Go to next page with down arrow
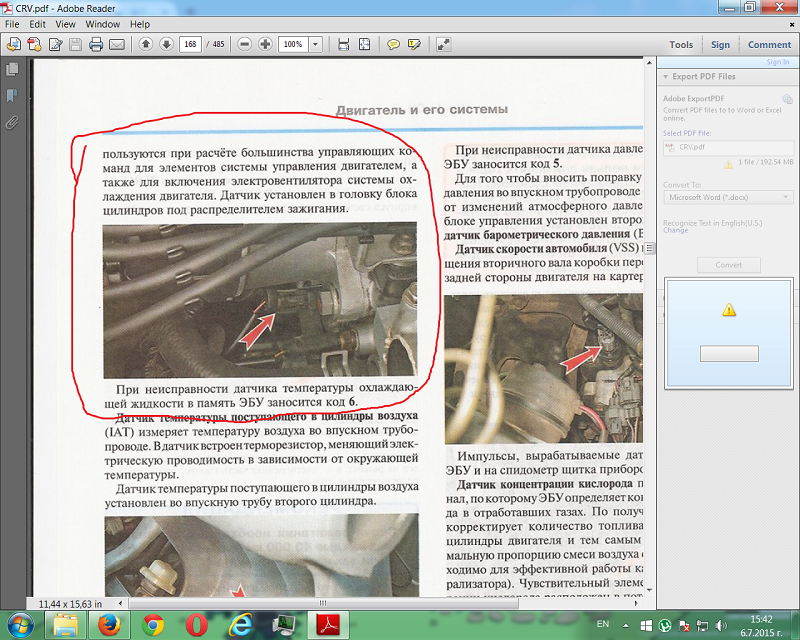This screenshot has height=640, width=800. click(166, 45)
